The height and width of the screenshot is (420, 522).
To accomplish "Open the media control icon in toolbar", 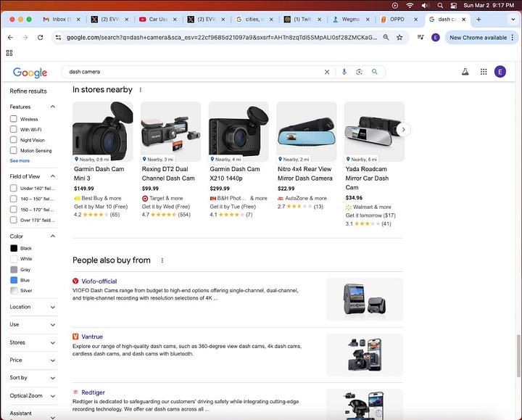I will [x=420, y=37].
